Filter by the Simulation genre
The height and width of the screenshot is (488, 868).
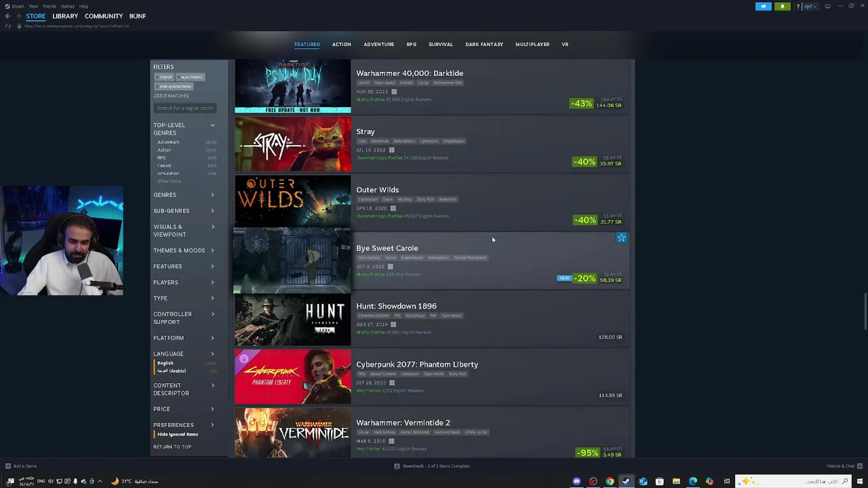[168, 174]
